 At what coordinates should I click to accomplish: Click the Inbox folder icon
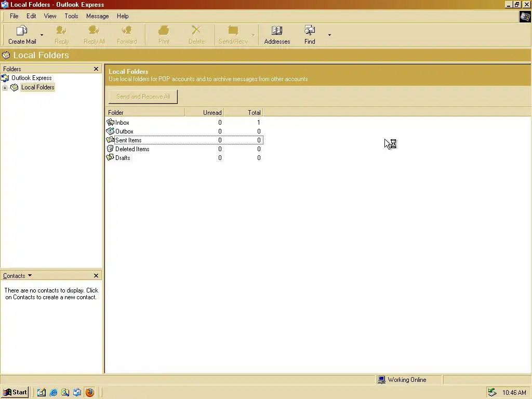click(x=110, y=122)
